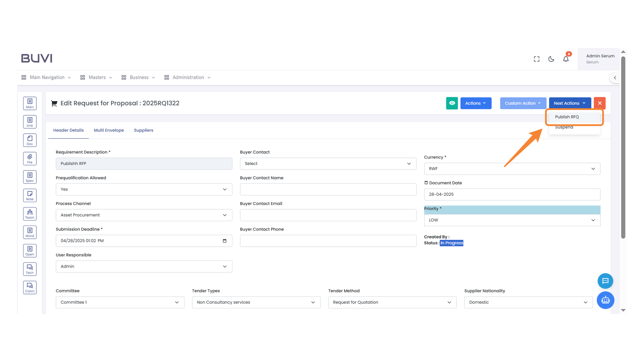This screenshot has height=362, width=644.
Task: Open the Doc panel from the sidebar
Action: (30, 140)
